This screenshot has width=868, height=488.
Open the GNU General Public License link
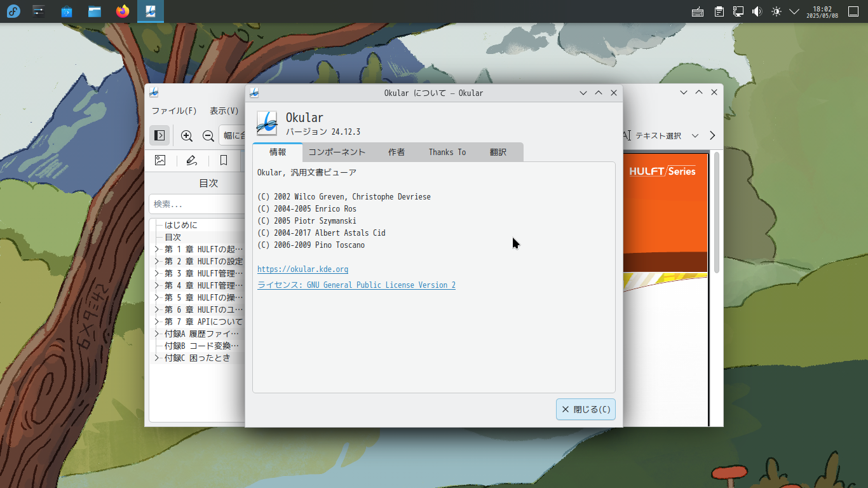point(356,285)
